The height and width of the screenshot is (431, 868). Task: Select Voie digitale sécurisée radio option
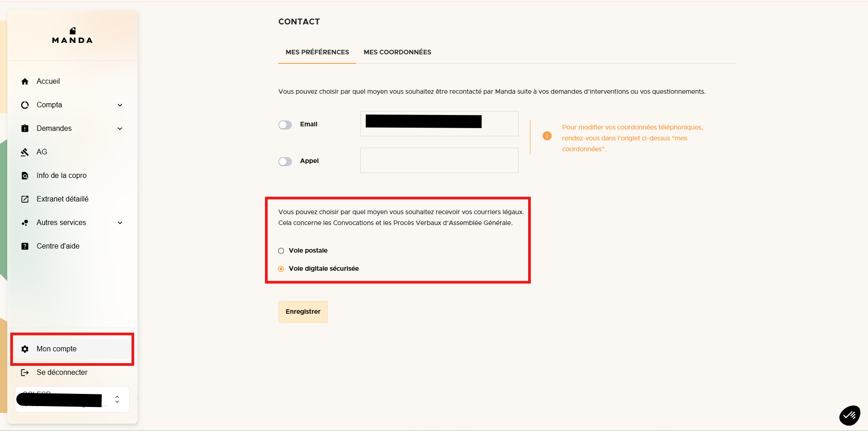(x=281, y=269)
